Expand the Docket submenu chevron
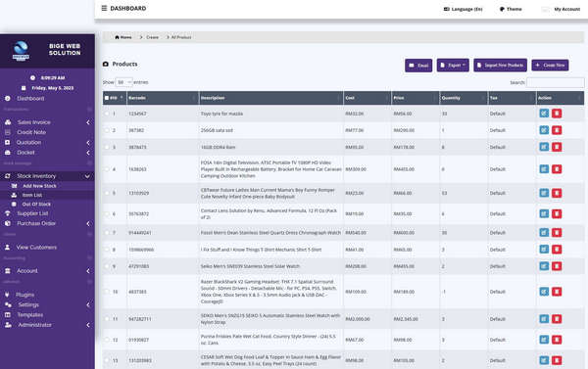588x369 pixels. point(88,153)
